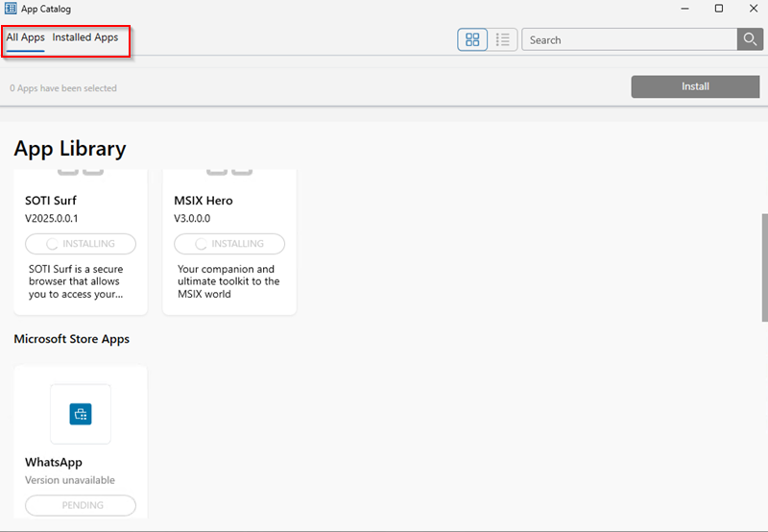Click the App Catalog title bar icon

pyautogui.click(x=11, y=9)
